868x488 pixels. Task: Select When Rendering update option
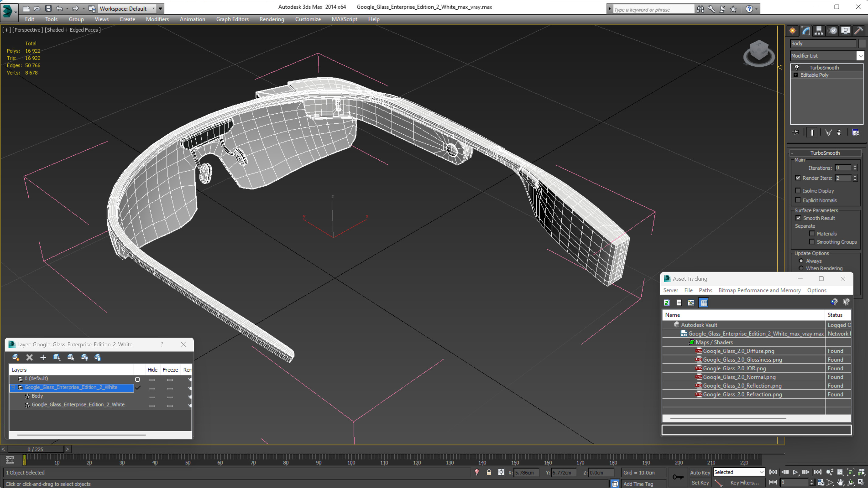[x=801, y=268]
